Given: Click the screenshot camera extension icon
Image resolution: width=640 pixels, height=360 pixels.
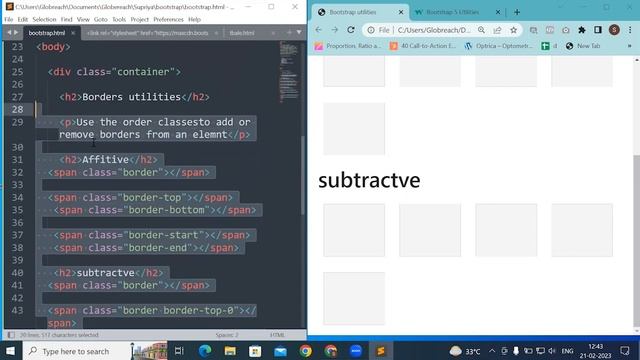Looking at the screenshot, I should click(566, 30).
